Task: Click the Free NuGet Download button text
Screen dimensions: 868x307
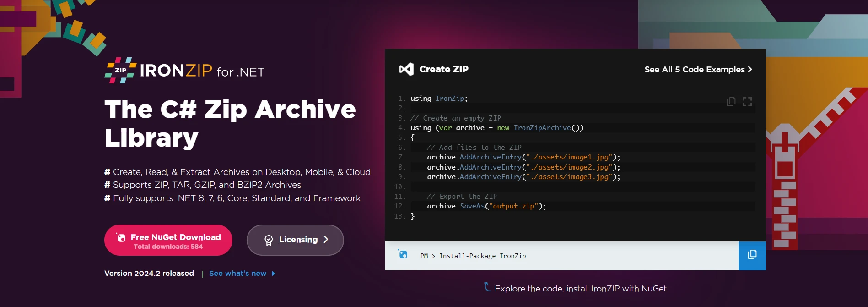Action: point(176,237)
